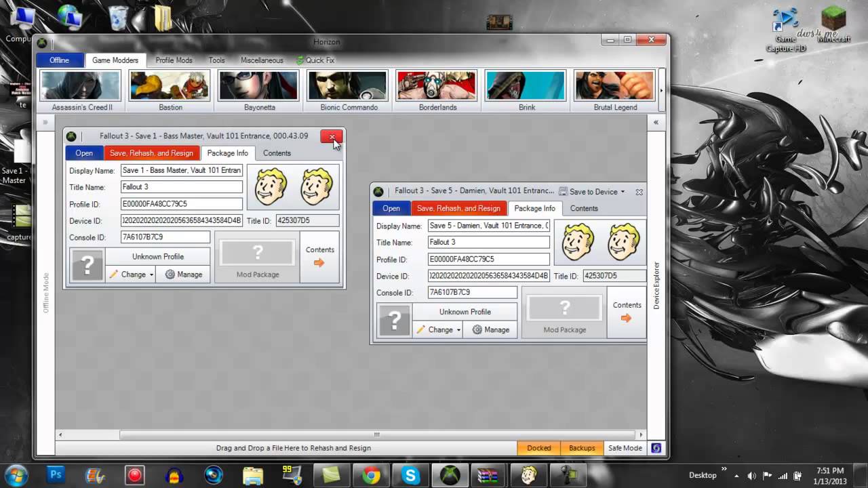The image size is (868, 488).
Task: Click Manage gear button in Save 5 window
Action: [490, 329]
